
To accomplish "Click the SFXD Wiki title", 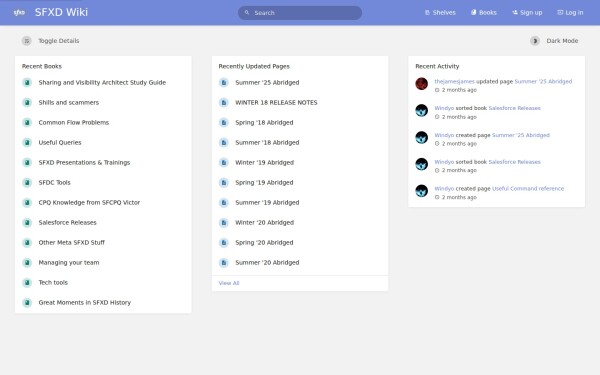I will point(61,12).
